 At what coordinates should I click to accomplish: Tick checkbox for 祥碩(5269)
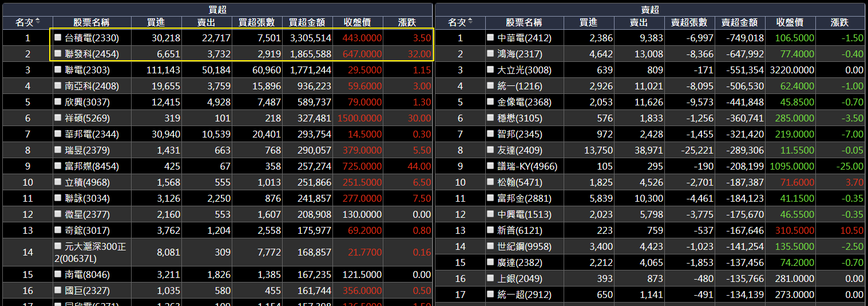pos(58,117)
